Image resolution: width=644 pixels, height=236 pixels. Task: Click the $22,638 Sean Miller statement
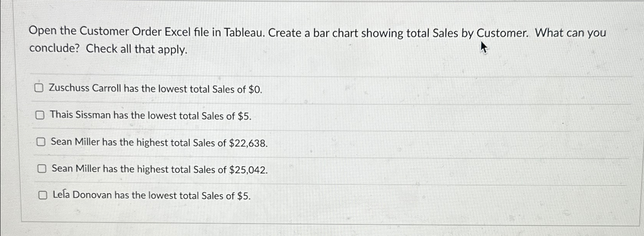click(x=159, y=143)
